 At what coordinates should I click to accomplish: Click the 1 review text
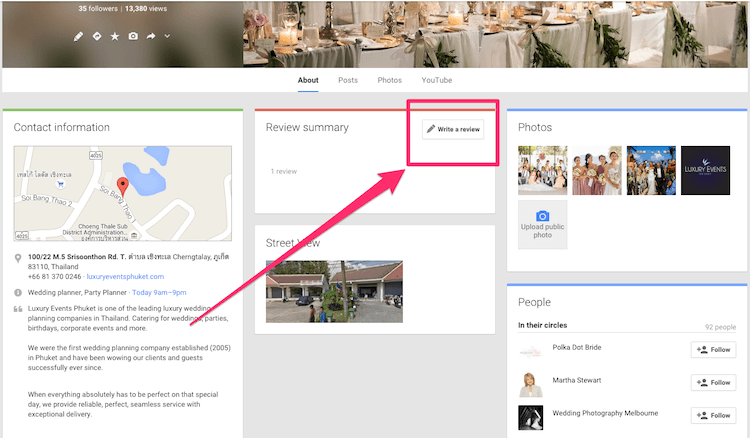pyautogui.click(x=284, y=171)
